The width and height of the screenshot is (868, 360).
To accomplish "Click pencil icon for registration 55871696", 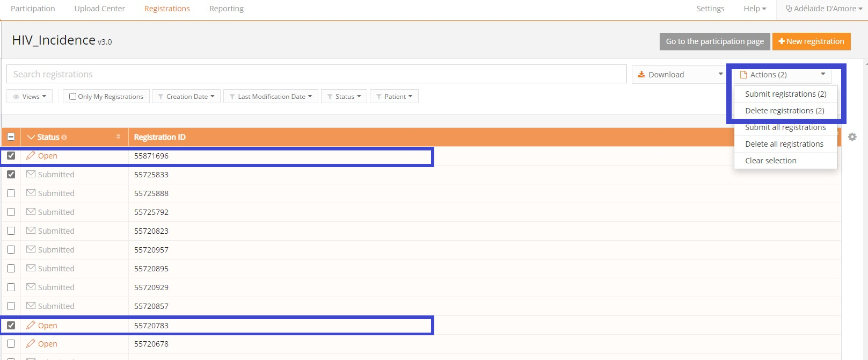I will pyautogui.click(x=31, y=156).
